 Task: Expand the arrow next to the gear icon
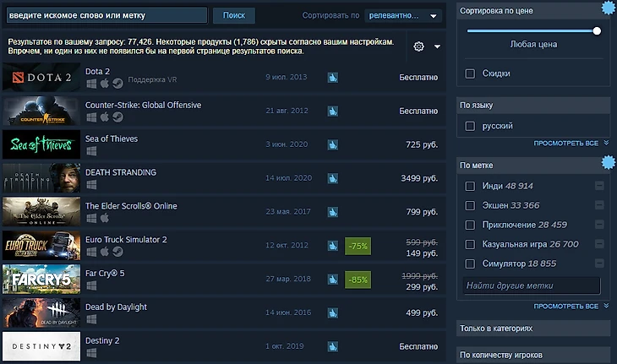pyautogui.click(x=437, y=46)
